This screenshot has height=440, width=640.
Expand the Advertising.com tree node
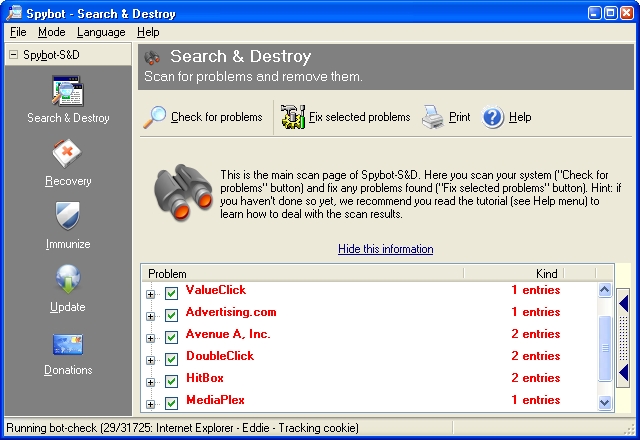coord(151,315)
